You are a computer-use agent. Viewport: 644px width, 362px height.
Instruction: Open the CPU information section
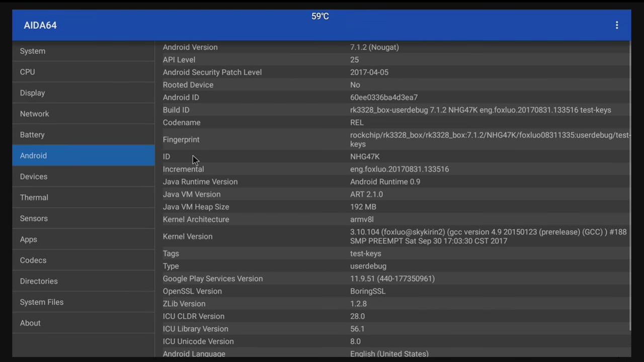pos(27,72)
